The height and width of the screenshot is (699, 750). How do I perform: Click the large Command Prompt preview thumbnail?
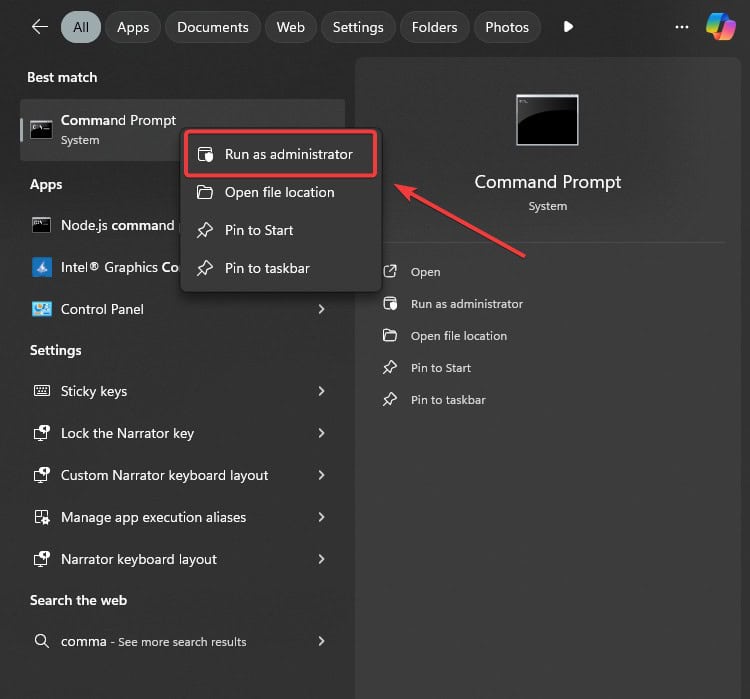[x=547, y=120]
